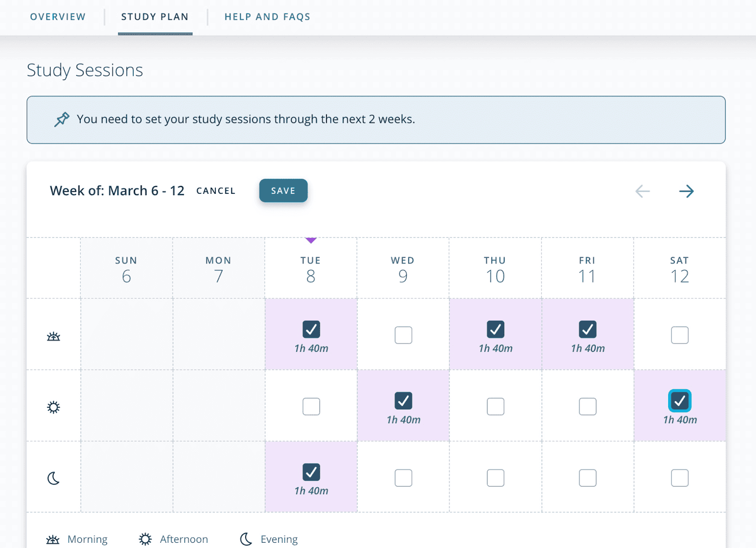This screenshot has height=548, width=756.
Task: Check Friday afternoon session checkbox
Action: (x=587, y=406)
